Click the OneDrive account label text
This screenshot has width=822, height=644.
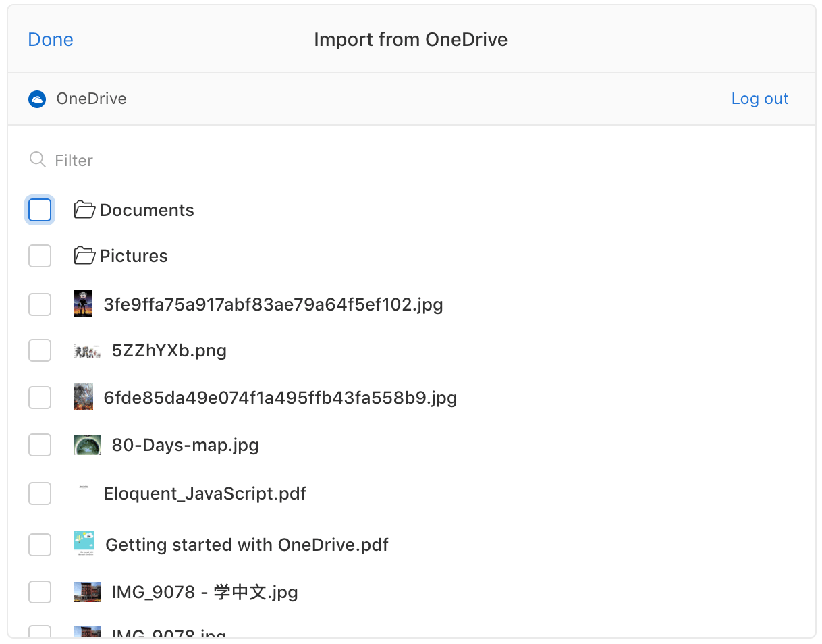[91, 99]
